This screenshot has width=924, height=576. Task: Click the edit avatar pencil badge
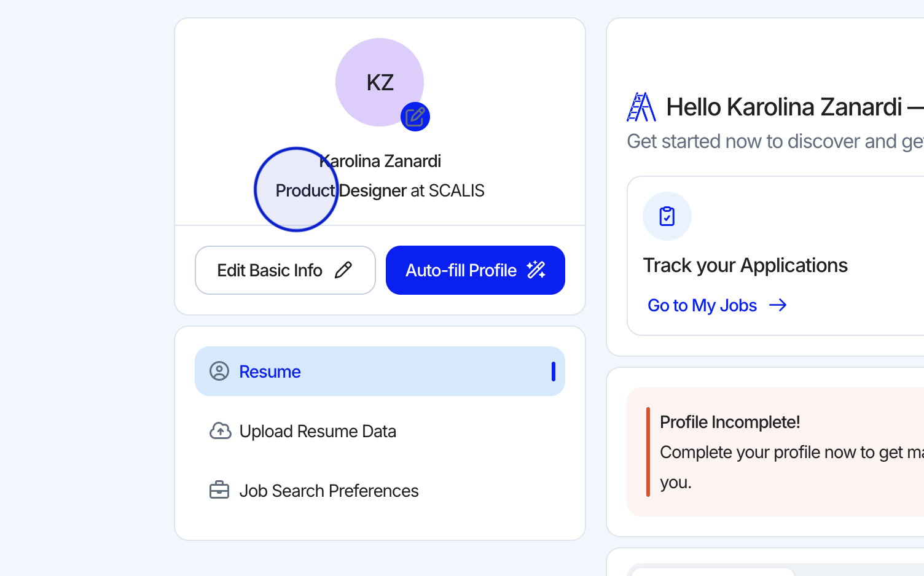pyautogui.click(x=415, y=117)
